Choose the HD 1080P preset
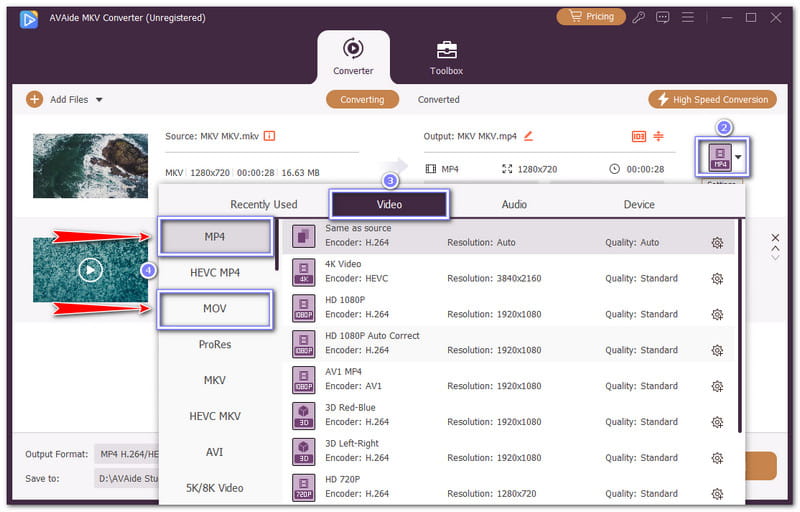This screenshot has width=800, height=512. click(508, 308)
